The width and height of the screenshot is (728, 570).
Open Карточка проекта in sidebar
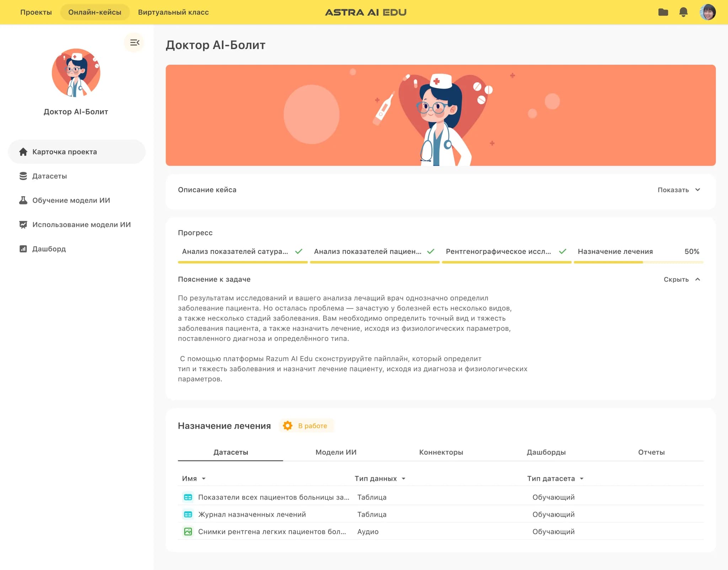pyautogui.click(x=77, y=152)
